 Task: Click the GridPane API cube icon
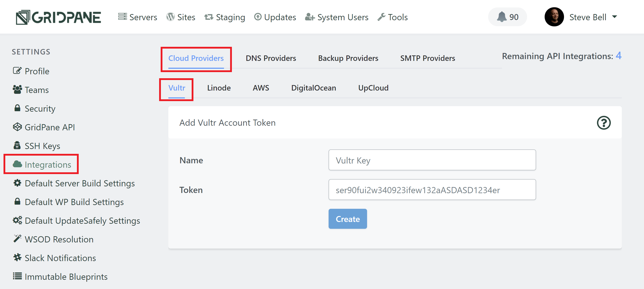(17, 127)
